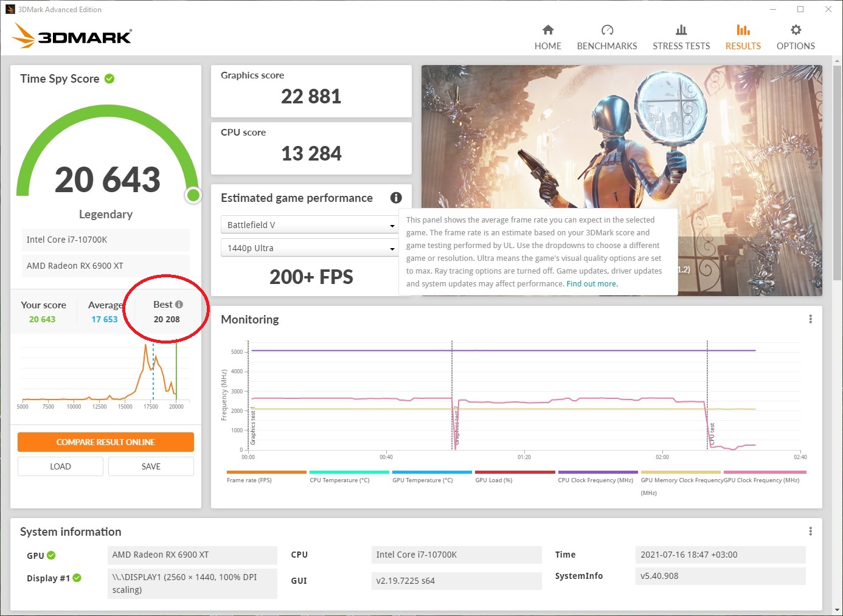Click the scrollbar up arrow
The height and width of the screenshot is (616, 843).
click(x=837, y=61)
